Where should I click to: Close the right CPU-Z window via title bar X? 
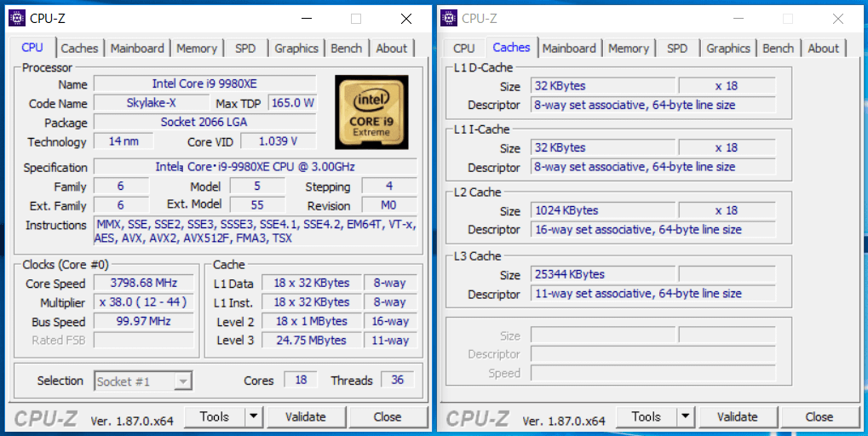(838, 19)
